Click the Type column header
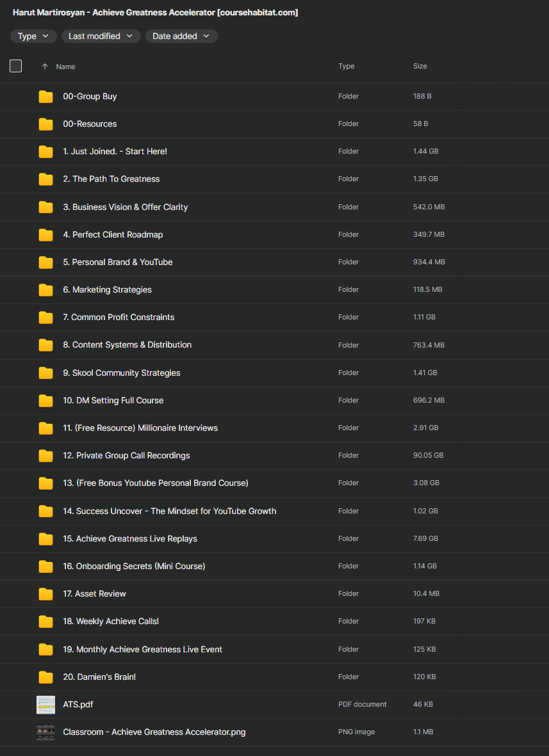 [x=347, y=67]
